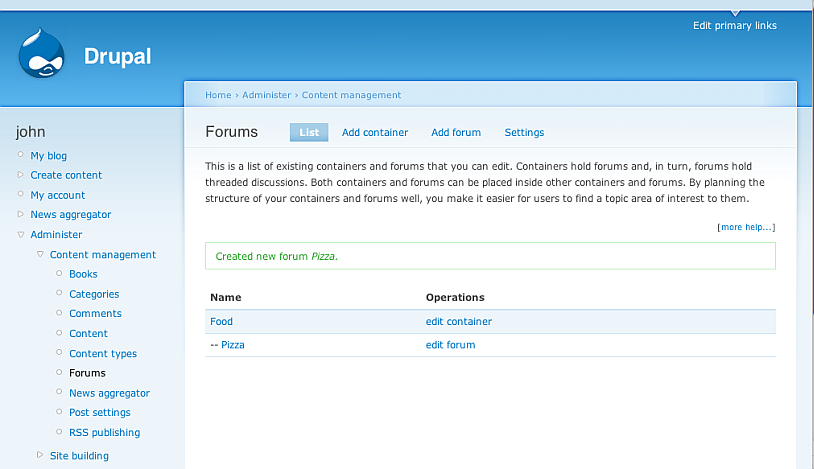
Task: Expand the Site building section arrow
Action: (x=40, y=455)
